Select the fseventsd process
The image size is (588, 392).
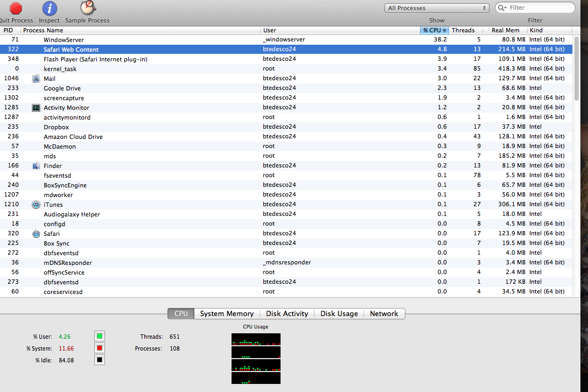(x=286, y=175)
